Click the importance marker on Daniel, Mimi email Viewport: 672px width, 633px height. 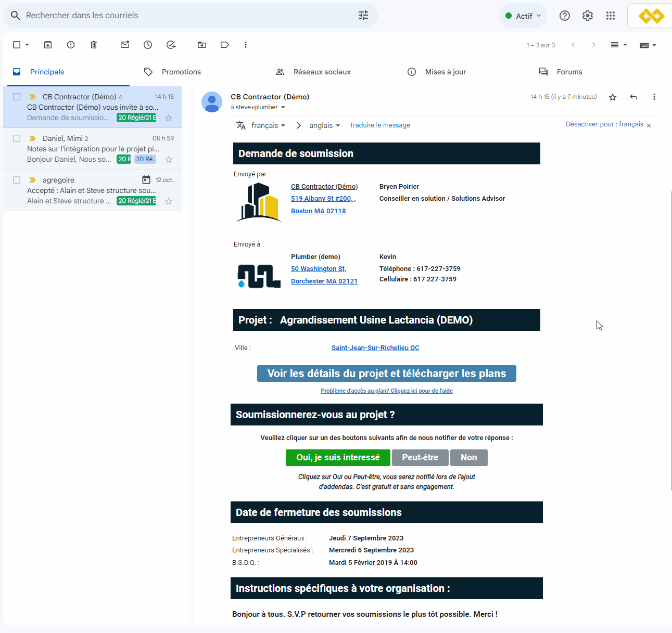[32, 138]
